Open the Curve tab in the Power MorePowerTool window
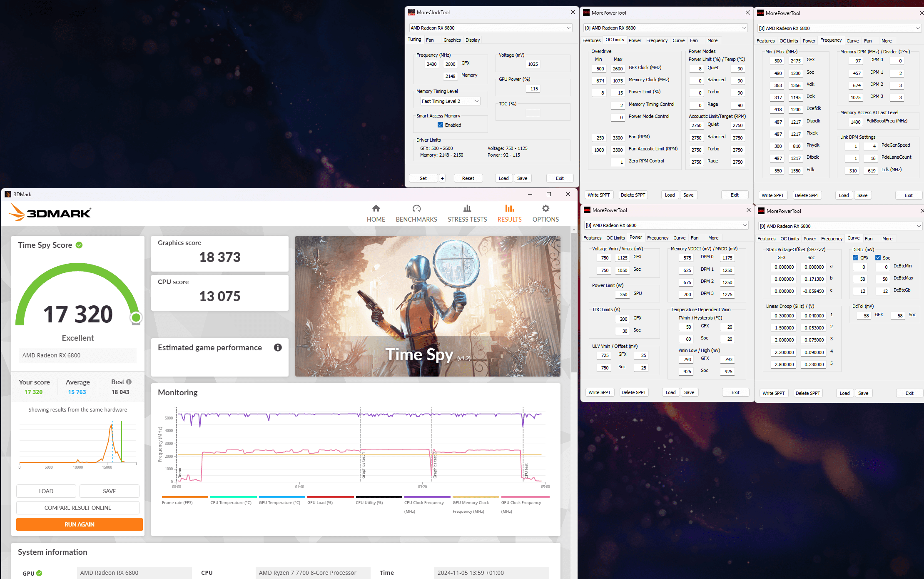This screenshot has width=924, height=579. click(x=679, y=238)
